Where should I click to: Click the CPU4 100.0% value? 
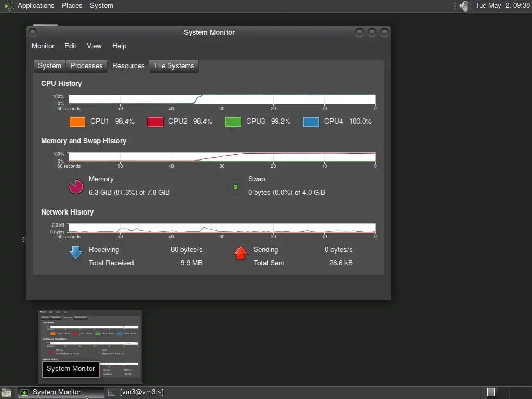tap(361, 122)
